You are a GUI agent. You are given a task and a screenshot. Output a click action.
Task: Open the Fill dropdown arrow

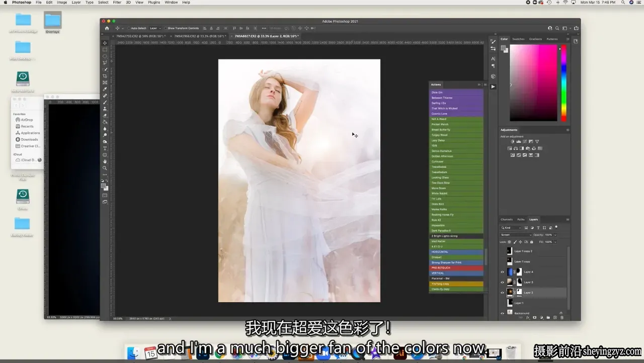pyautogui.click(x=554, y=242)
